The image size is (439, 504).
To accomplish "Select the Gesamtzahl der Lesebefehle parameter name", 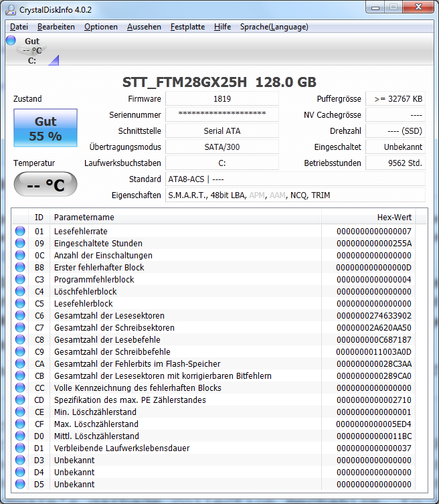I will (x=107, y=340).
